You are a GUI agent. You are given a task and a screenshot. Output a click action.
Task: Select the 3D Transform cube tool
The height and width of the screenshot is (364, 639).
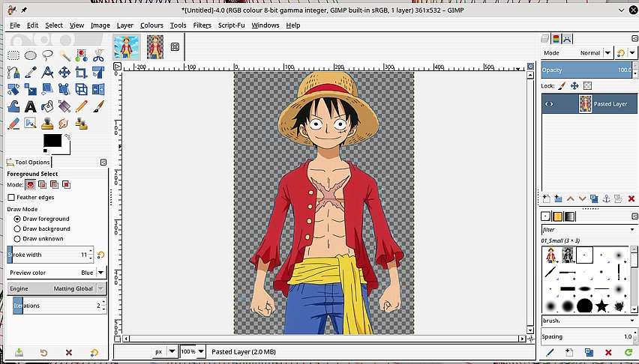(81, 89)
